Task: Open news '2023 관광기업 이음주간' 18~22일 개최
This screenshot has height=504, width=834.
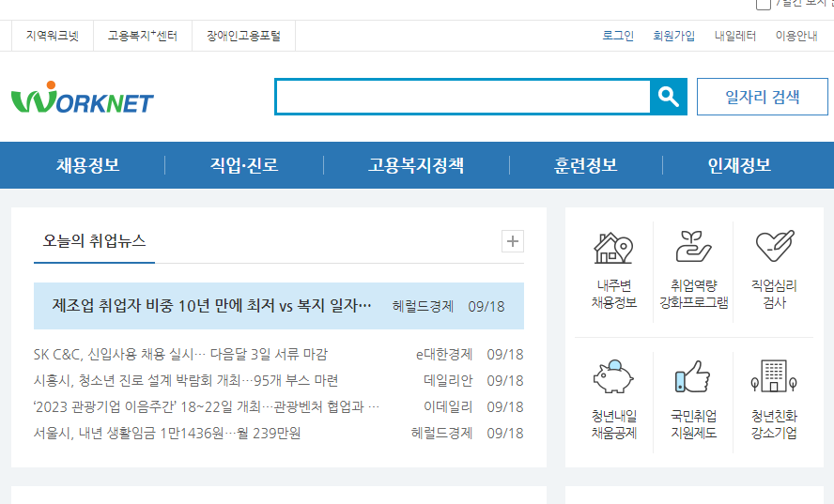Action: 207,407
